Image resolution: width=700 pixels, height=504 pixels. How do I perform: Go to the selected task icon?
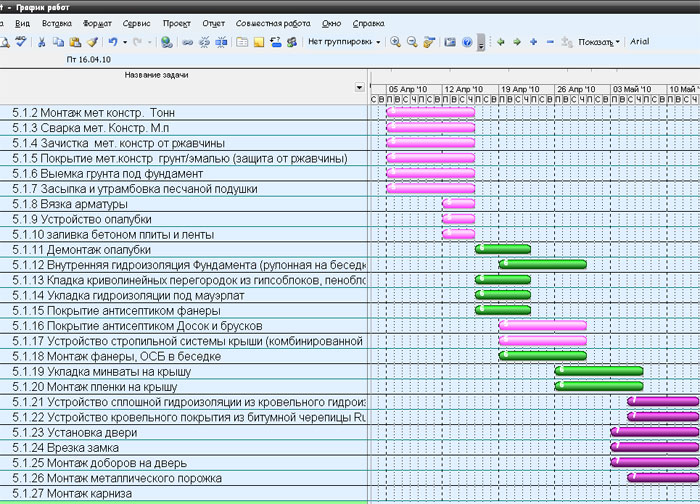[x=429, y=42]
